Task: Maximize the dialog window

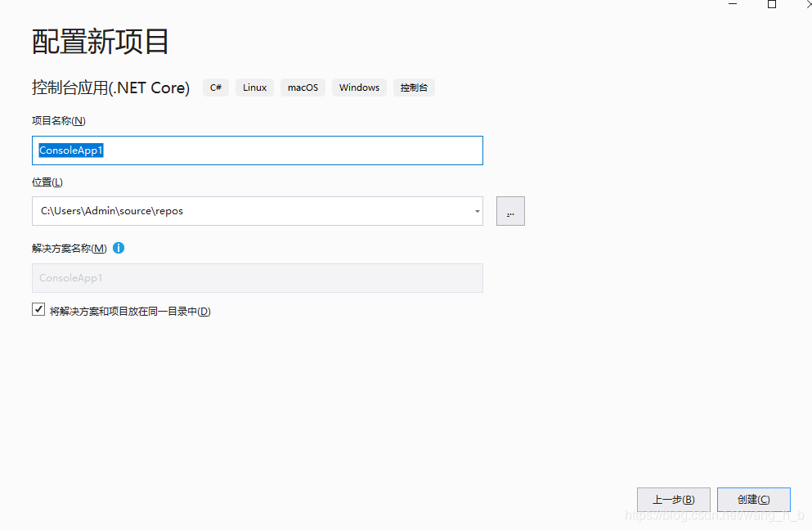Action: (772, 4)
